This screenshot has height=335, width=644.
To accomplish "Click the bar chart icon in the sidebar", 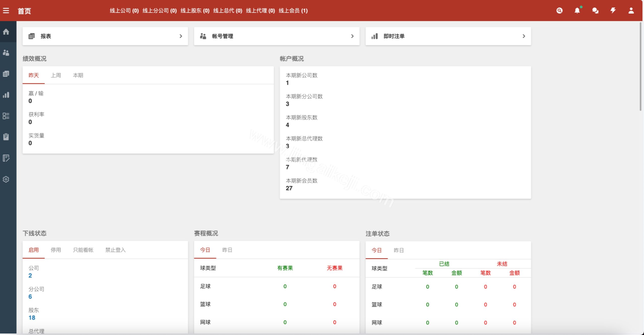I will pyautogui.click(x=6, y=95).
